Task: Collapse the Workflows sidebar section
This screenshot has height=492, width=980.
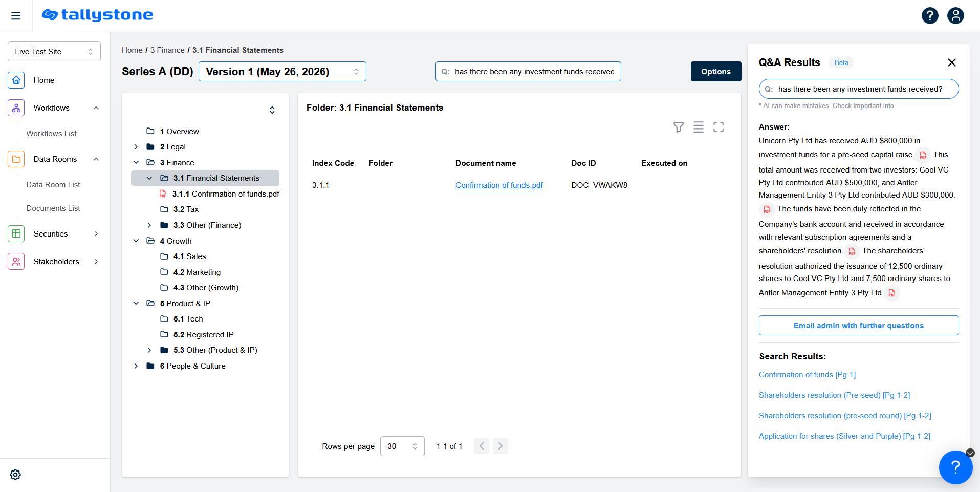Action: [x=96, y=108]
